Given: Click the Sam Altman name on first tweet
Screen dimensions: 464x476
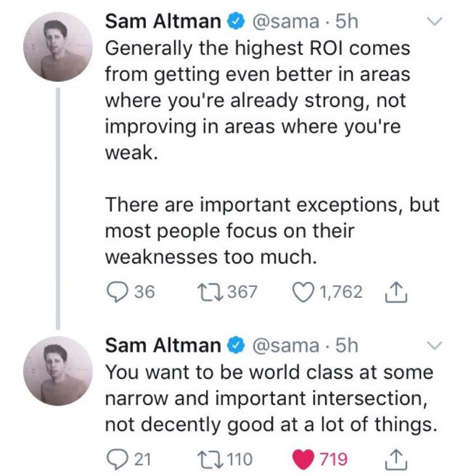Looking at the screenshot, I should (x=163, y=22).
